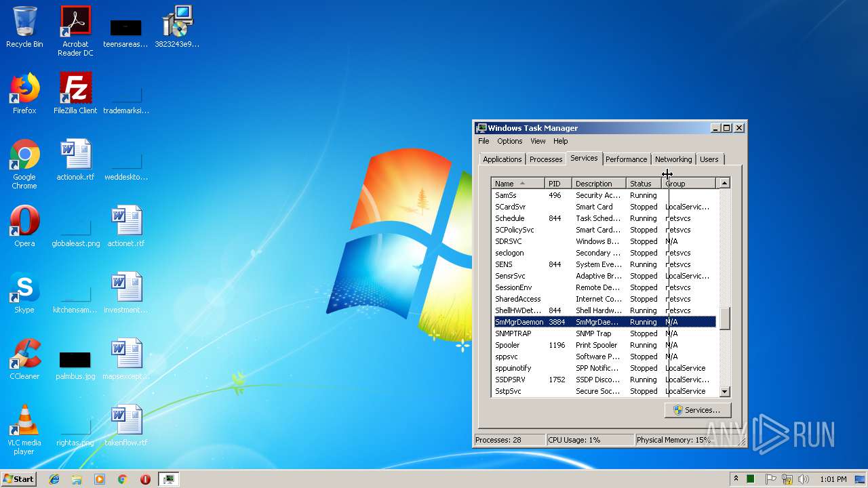Viewport: 868px width, 488px height.
Task: Select globaleast.png image file
Action: point(75,232)
